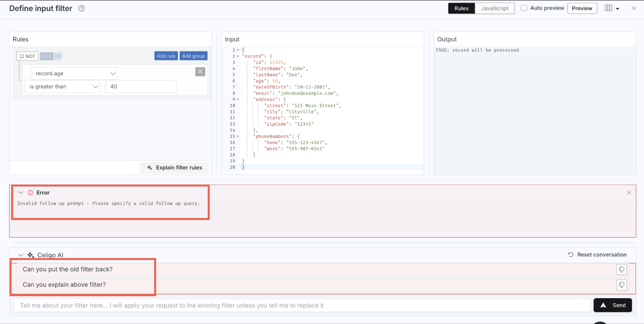
Task: Click the "work" phone number line
Action: 294,149
